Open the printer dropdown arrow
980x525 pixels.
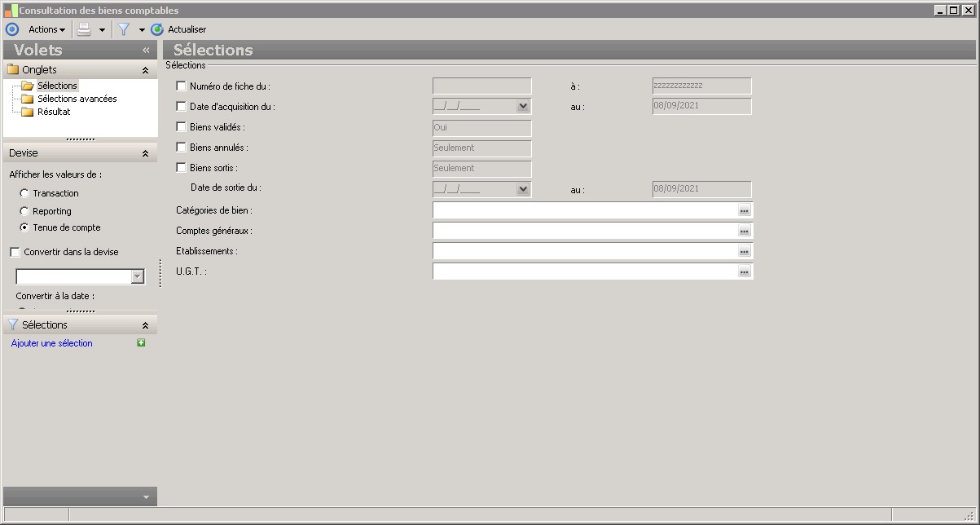pyautogui.click(x=102, y=29)
